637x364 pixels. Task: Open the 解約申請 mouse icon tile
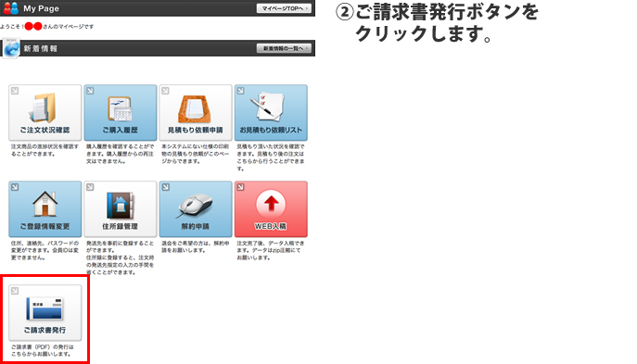(x=196, y=209)
